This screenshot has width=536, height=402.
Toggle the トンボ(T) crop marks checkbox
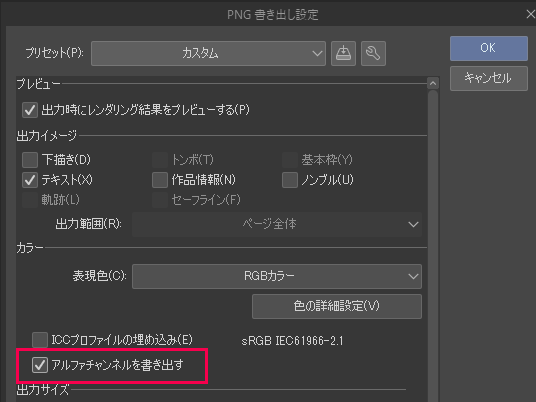click(x=160, y=160)
